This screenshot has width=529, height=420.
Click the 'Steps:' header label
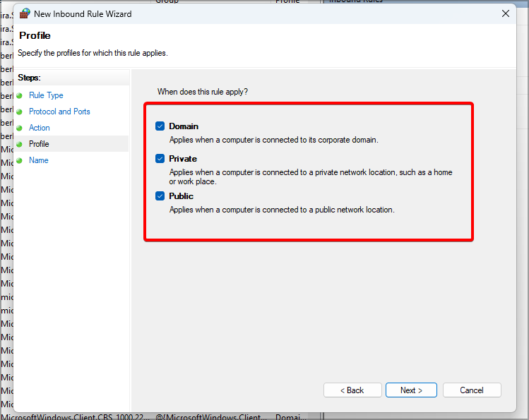click(29, 78)
